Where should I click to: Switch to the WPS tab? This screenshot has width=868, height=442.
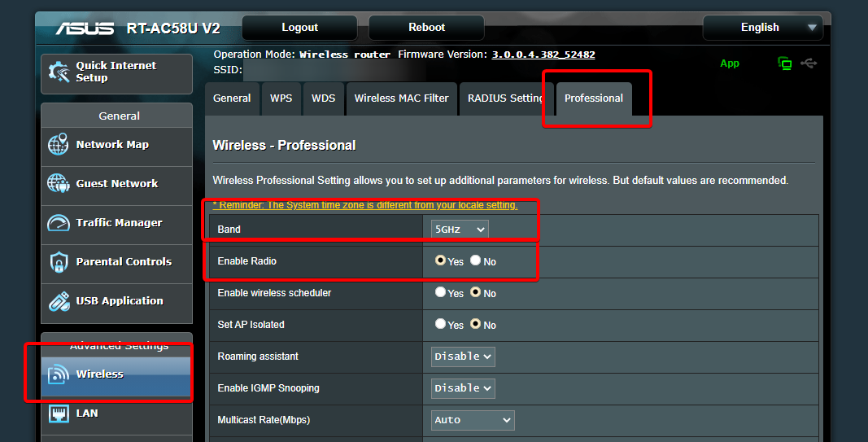pyautogui.click(x=281, y=98)
